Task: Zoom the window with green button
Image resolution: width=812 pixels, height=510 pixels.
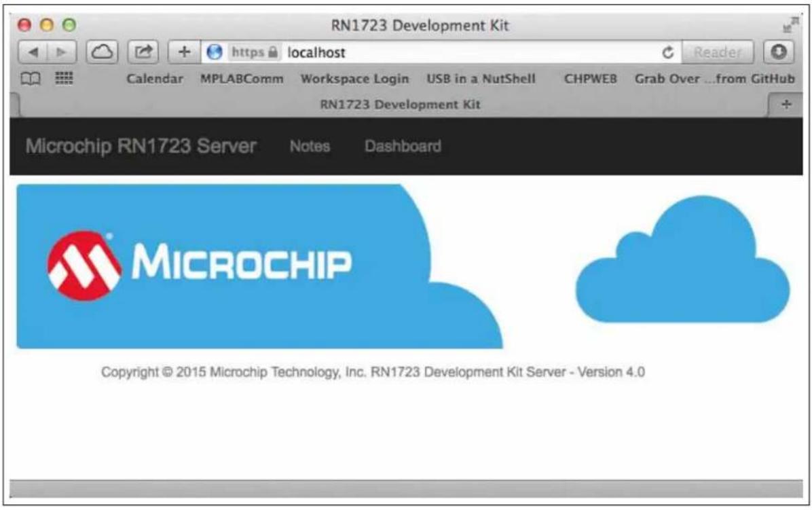Action: pyautogui.click(x=69, y=25)
